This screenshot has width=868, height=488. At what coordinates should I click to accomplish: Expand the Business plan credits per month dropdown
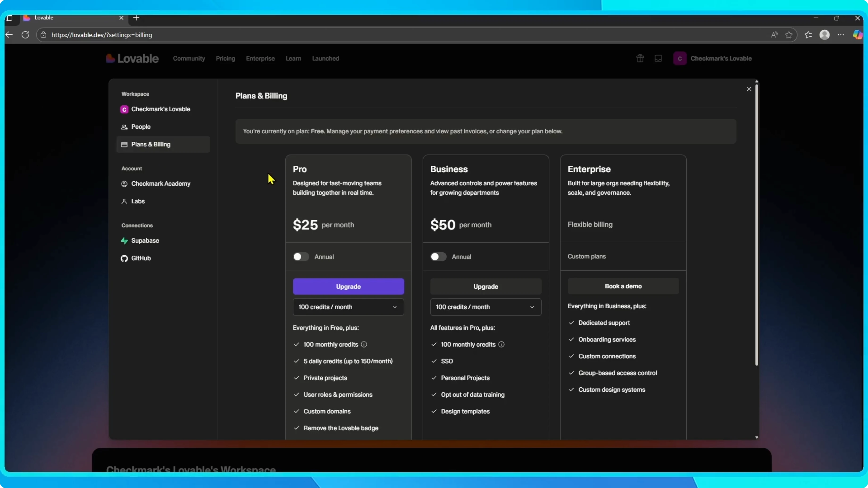tap(486, 307)
